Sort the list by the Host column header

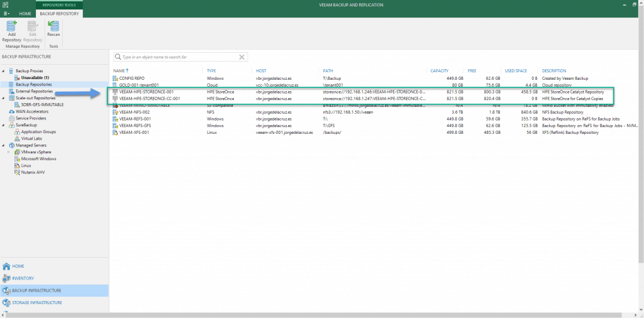261,71
